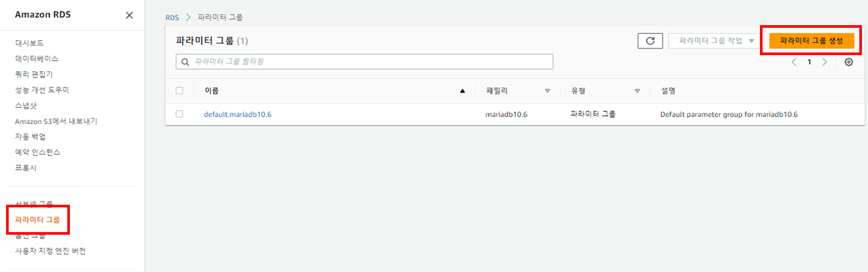Close the Amazon RDS sidebar panel
The width and height of the screenshot is (868, 272).
(x=129, y=15)
